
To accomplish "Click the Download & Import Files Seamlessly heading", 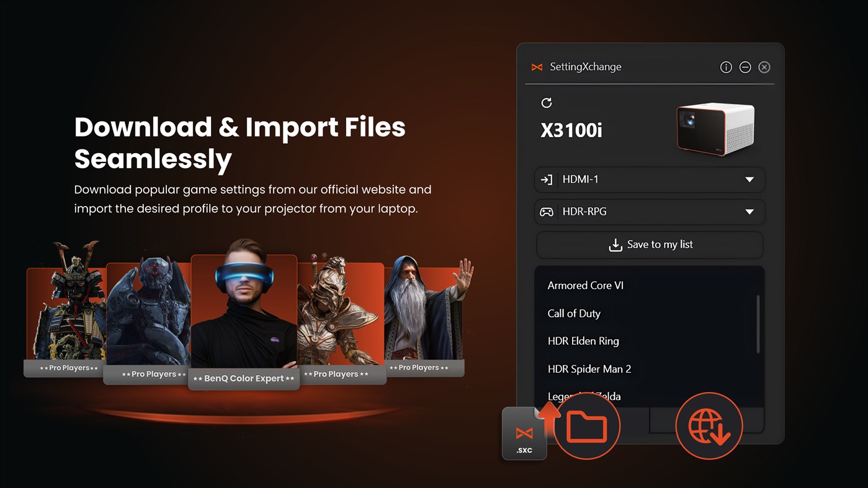I will click(239, 143).
